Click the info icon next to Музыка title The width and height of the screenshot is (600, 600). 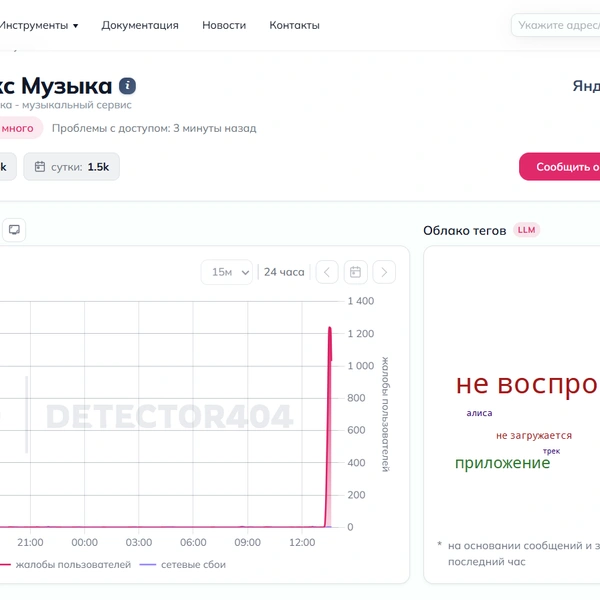click(127, 86)
